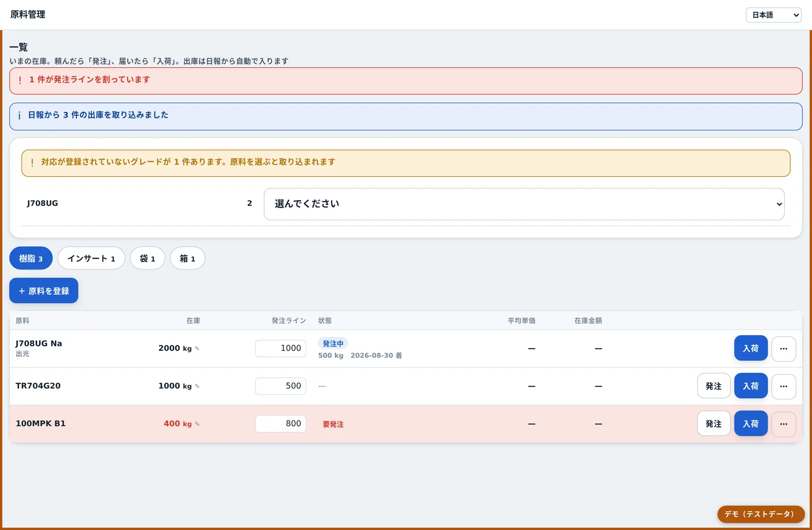Click the 1000 kg stock value
Image resolution: width=812 pixels, height=530 pixels.
click(x=175, y=386)
